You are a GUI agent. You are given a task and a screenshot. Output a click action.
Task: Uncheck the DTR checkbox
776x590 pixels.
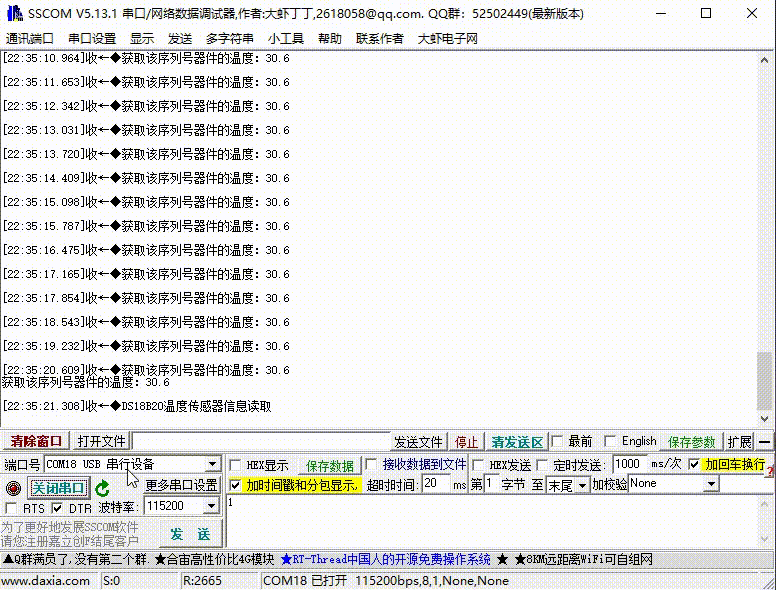pos(57,508)
